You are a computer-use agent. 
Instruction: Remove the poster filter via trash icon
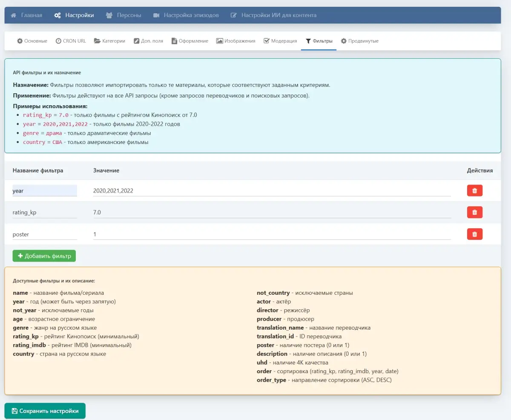click(x=474, y=234)
